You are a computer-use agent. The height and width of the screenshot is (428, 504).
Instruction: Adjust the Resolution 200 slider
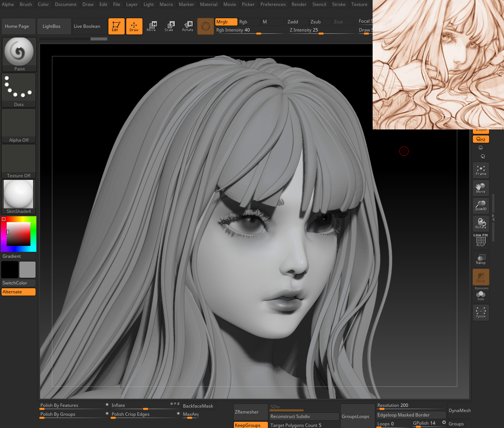411,406
